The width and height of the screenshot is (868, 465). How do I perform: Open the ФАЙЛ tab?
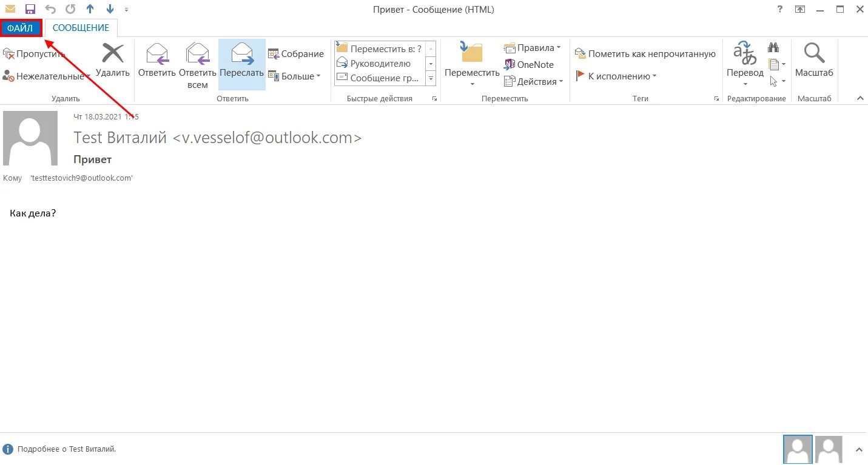(x=21, y=28)
